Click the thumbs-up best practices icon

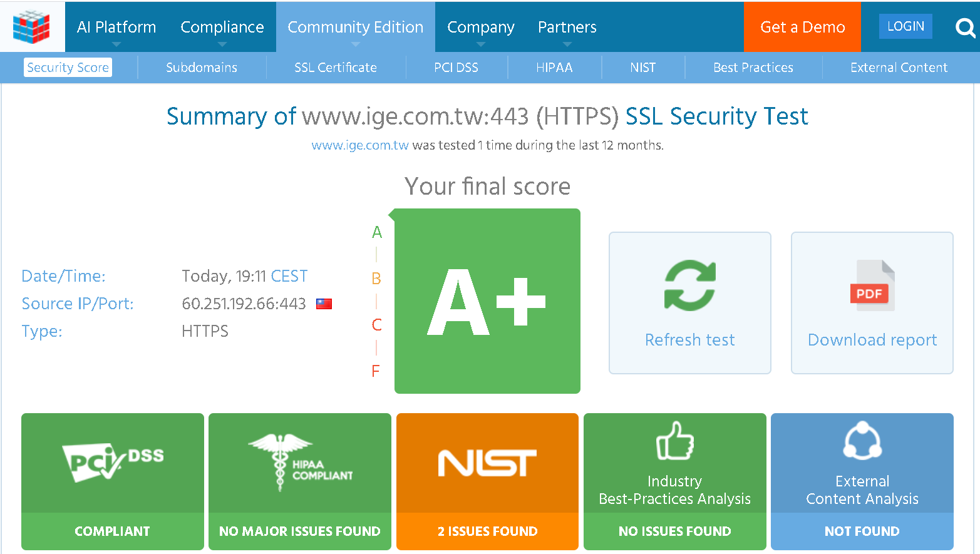click(x=675, y=441)
